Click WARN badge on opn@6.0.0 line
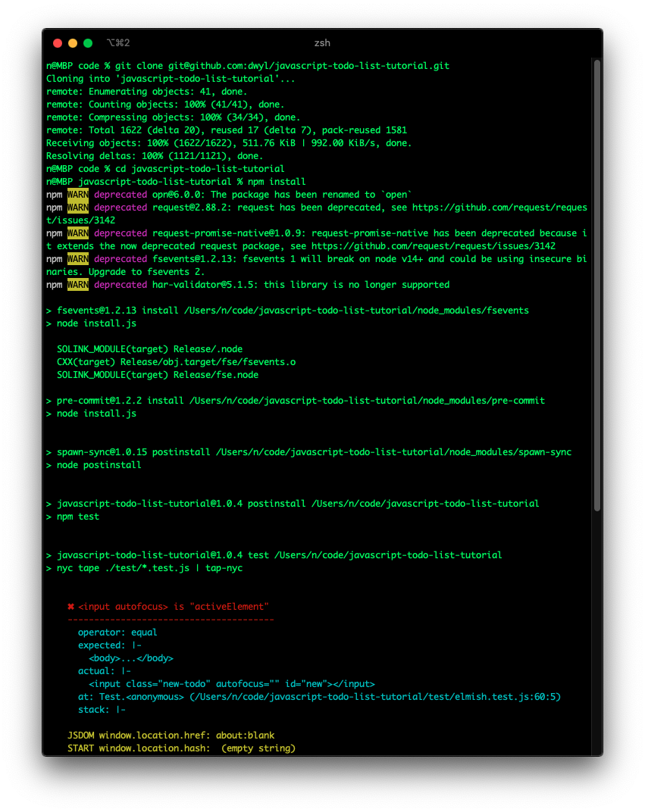Viewport: 645px width, 812px height. pyautogui.click(x=78, y=195)
